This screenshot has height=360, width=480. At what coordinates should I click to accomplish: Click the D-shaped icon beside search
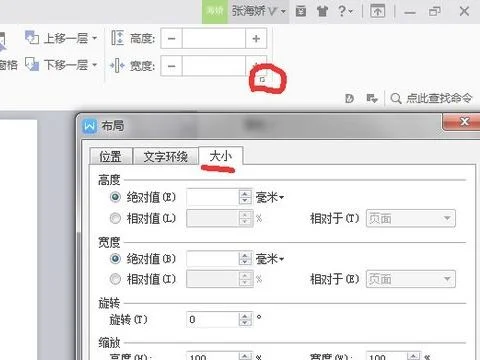click(x=349, y=99)
